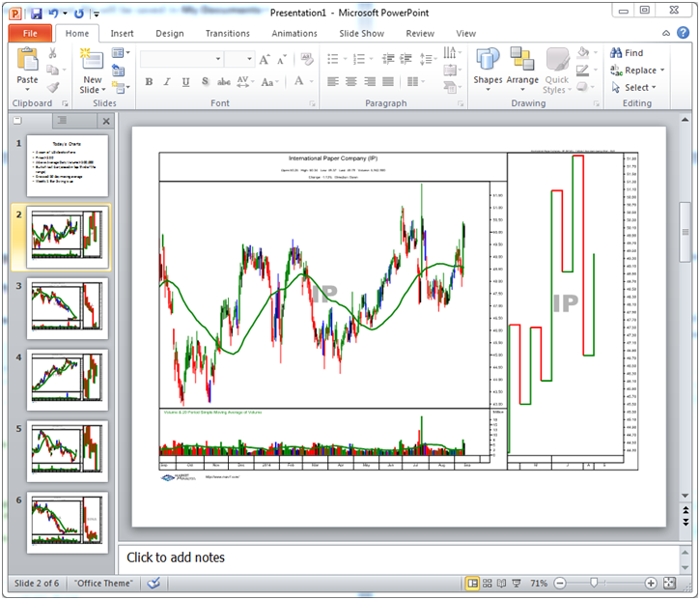
Task: Click the Format Painter brush icon
Action: point(53,87)
